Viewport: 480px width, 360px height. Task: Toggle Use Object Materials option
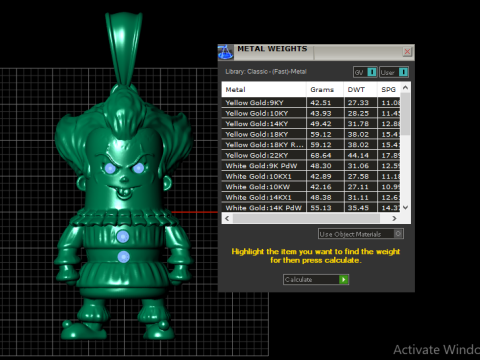361,234
